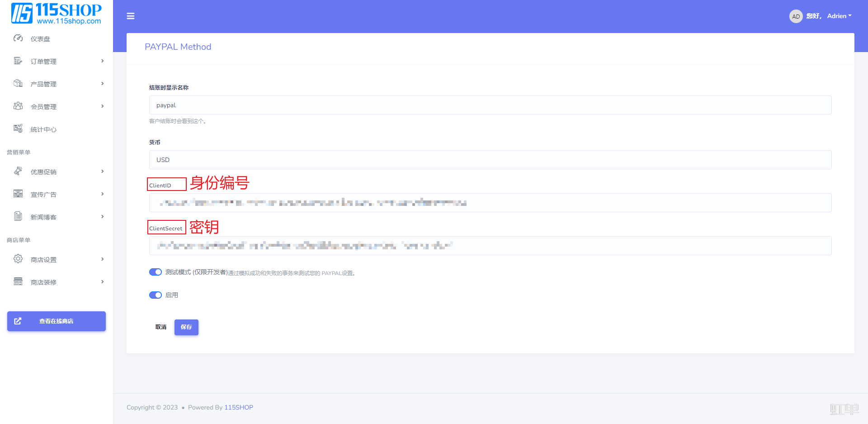
Task: Click the 营销菜单 section label
Action: [19, 152]
